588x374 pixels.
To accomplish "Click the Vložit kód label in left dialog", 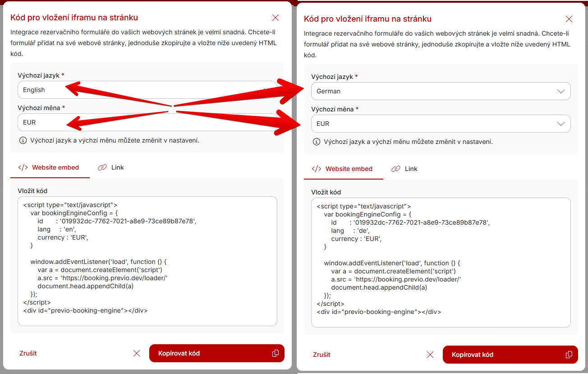I will [32, 191].
